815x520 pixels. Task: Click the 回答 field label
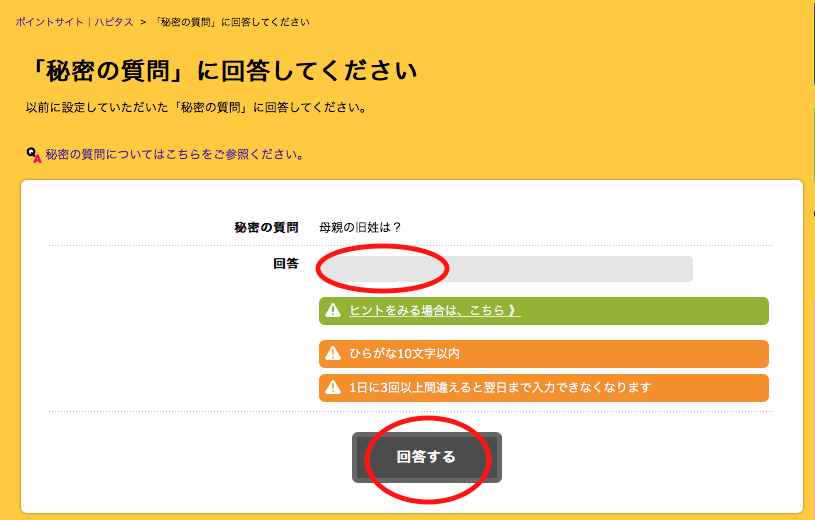point(286,264)
